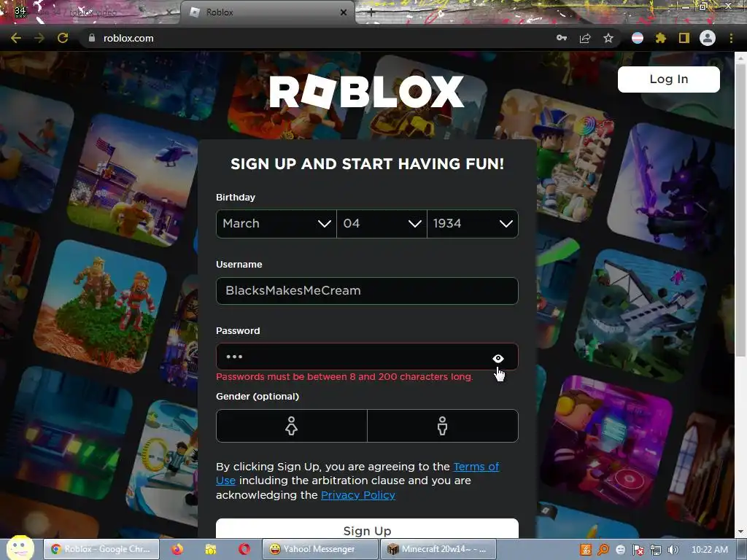Open the Privacy Policy link
The height and width of the screenshot is (560, 747).
tap(357, 495)
